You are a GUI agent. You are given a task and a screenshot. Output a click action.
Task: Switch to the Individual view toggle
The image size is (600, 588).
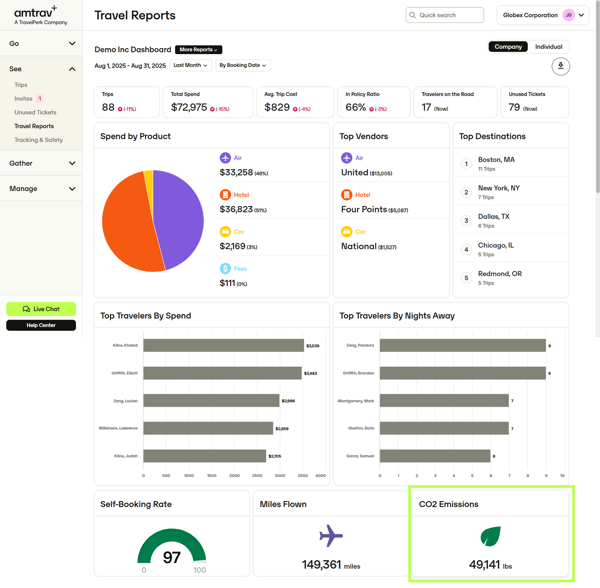click(548, 47)
